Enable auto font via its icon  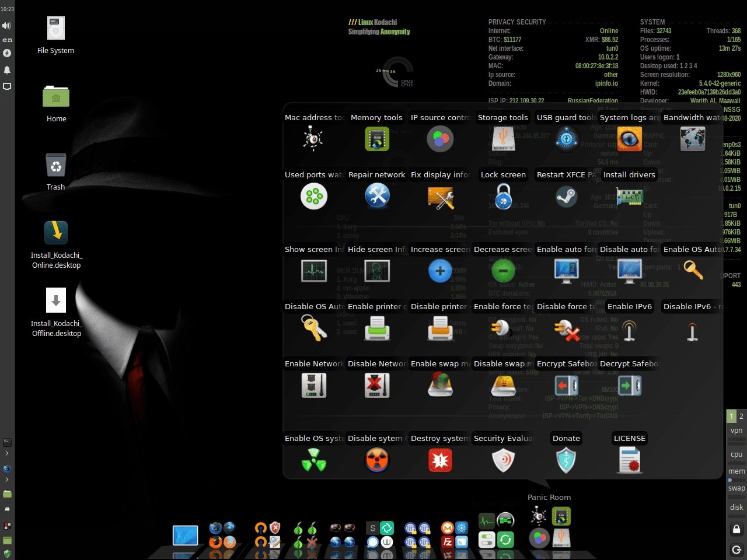(566, 271)
